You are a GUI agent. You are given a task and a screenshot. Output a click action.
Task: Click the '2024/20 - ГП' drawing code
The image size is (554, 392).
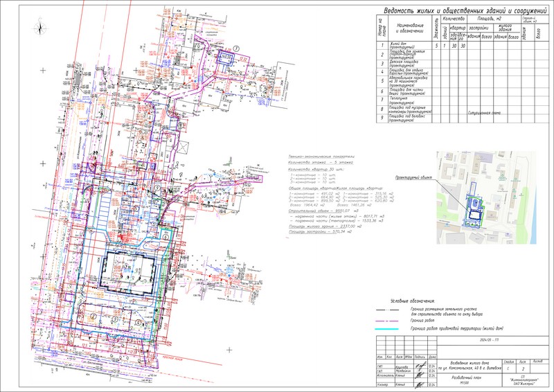490,339
